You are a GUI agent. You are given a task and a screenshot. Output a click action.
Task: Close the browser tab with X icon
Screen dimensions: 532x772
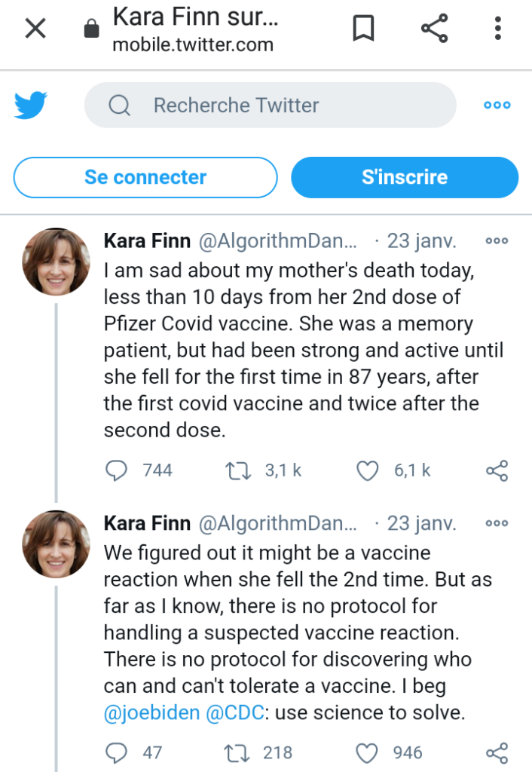[35, 29]
